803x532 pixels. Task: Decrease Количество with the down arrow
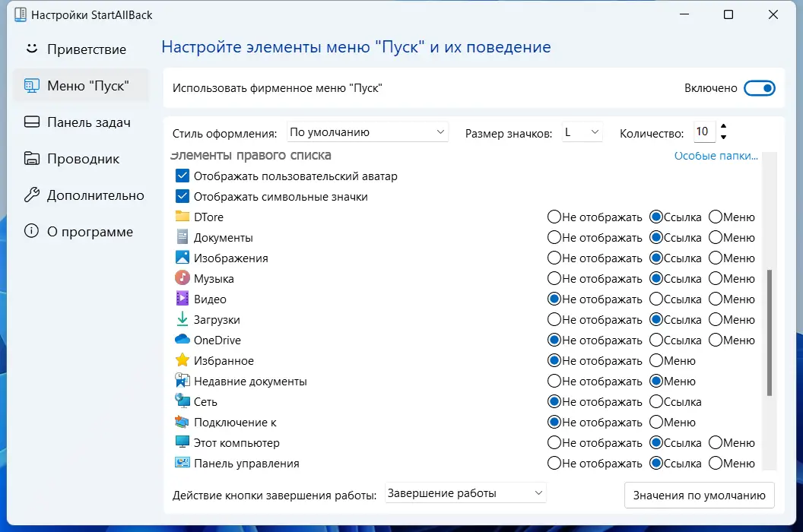723,137
